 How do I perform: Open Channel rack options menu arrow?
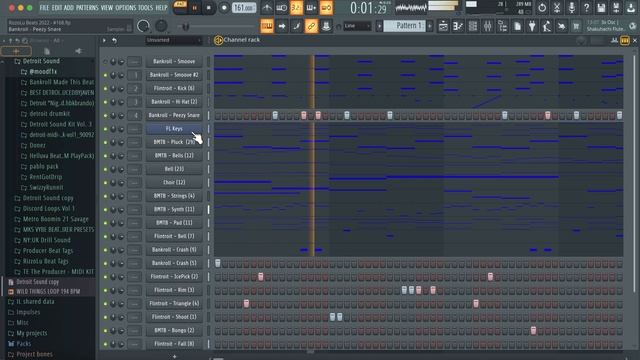104,40
